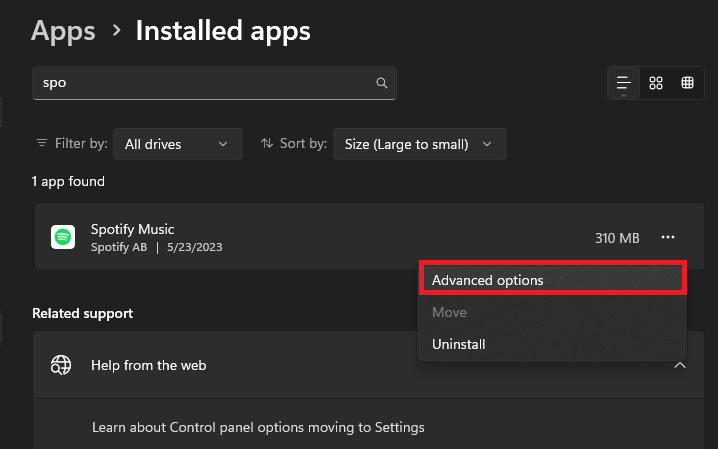Switch to table view layout

[x=688, y=83]
